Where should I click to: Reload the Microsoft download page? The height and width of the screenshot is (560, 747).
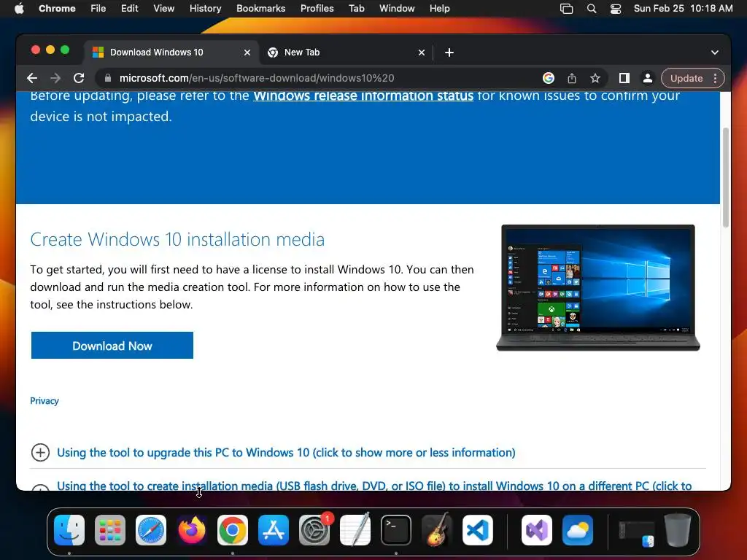pos(79,78)
